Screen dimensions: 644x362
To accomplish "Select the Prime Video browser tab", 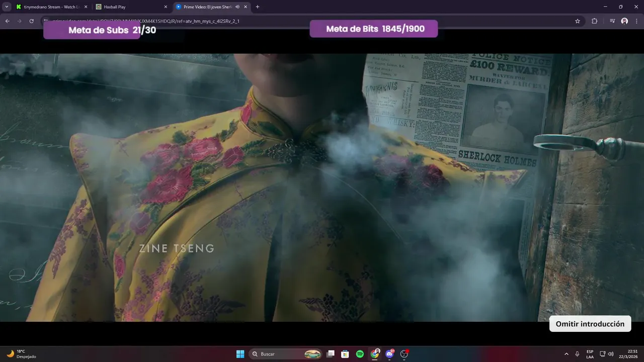I will [x=211, y=7].
